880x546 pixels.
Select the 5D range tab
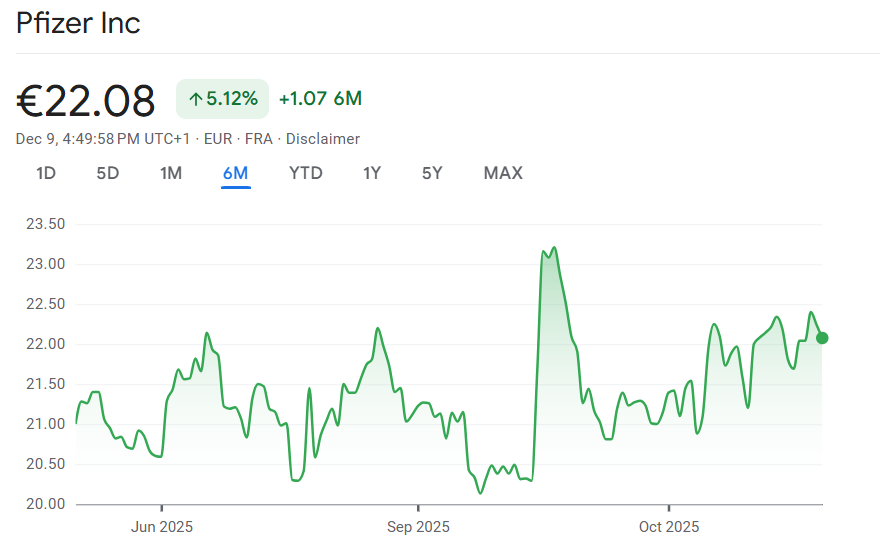click(x=108, y=173)
